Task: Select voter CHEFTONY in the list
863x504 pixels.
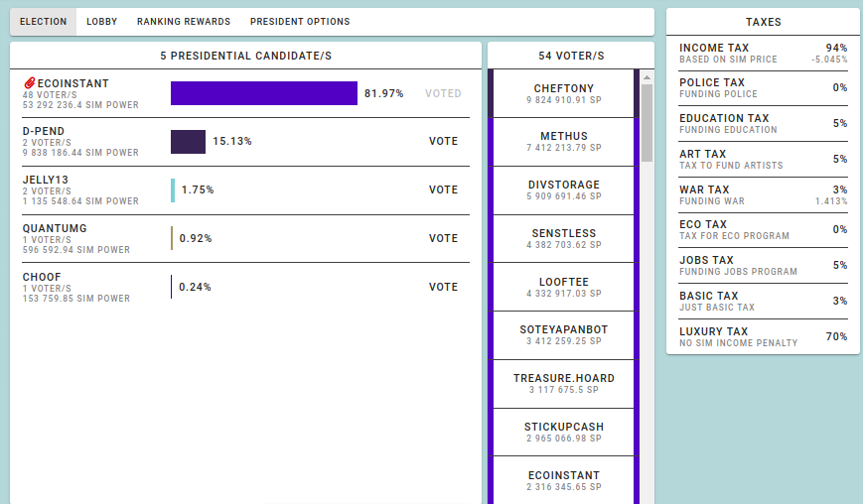Action: click(x=563, y=93)
